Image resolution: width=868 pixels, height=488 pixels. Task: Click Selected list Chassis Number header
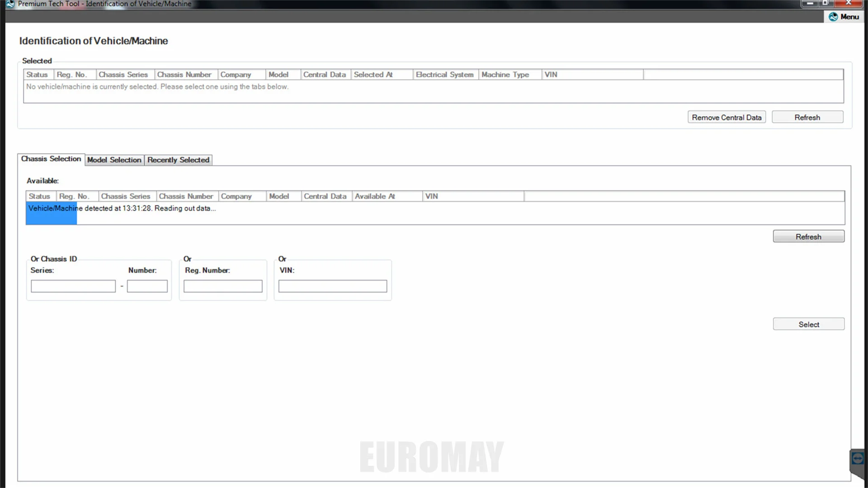186,75
